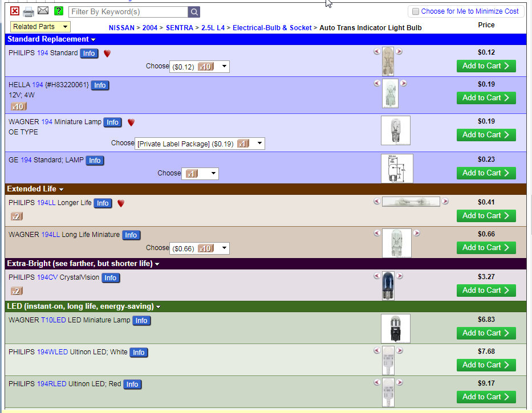This screenshot has height=413, width=532.
Task: Click Info for HELLA 194
Action: point(100,85)
